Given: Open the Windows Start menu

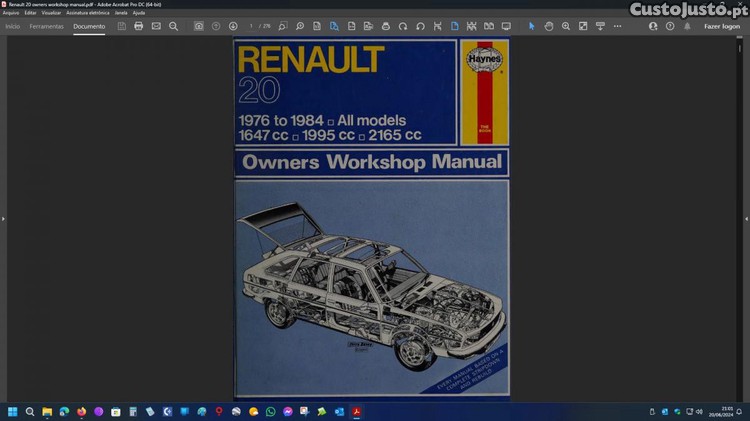Looking at the screenshot, I should pos(13,411).
